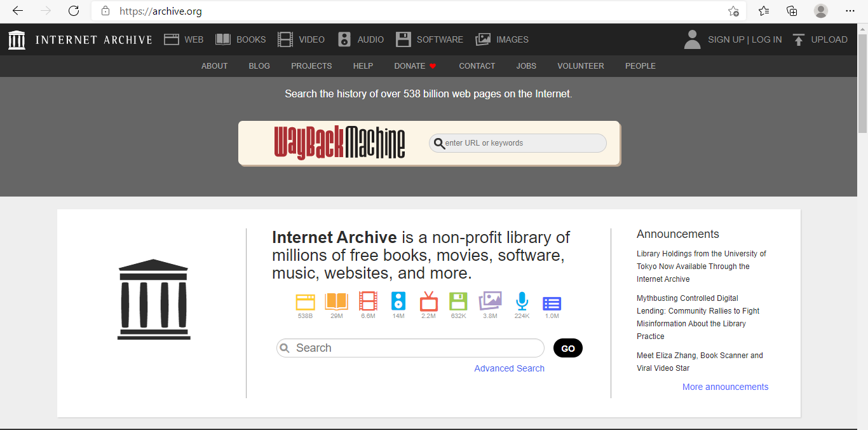Screen dimensions: 868x430
Task: Click the user silhouette icon beside Sign Up
Action: (692, 39)
